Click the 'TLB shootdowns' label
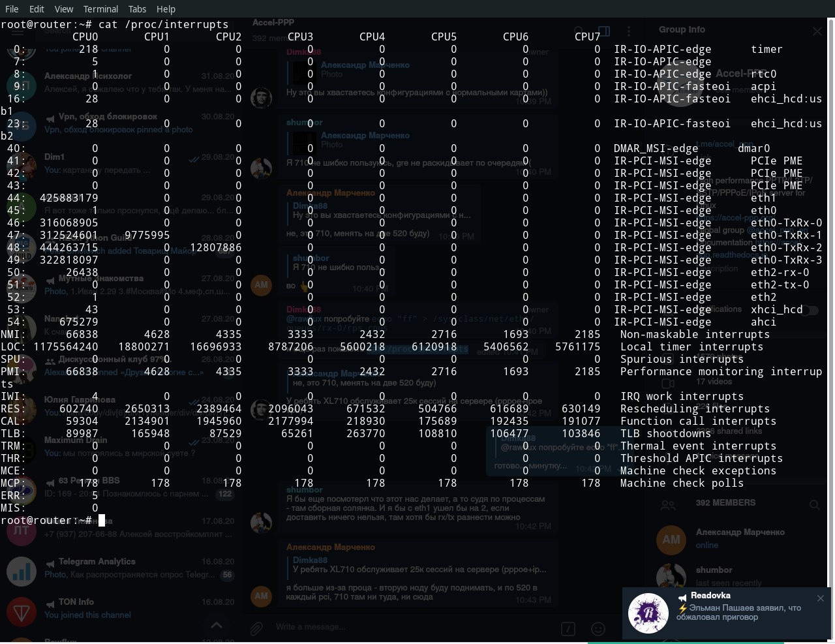 coord(665,434)
